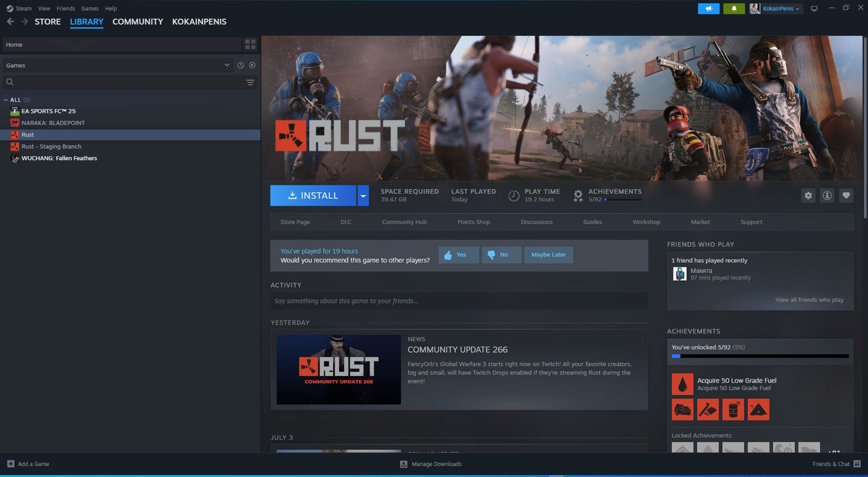Image resolution: width=868 pixels, height=477 pixels.
Task: Open the Community Update 266 news thumbnail
Action: 338,369
